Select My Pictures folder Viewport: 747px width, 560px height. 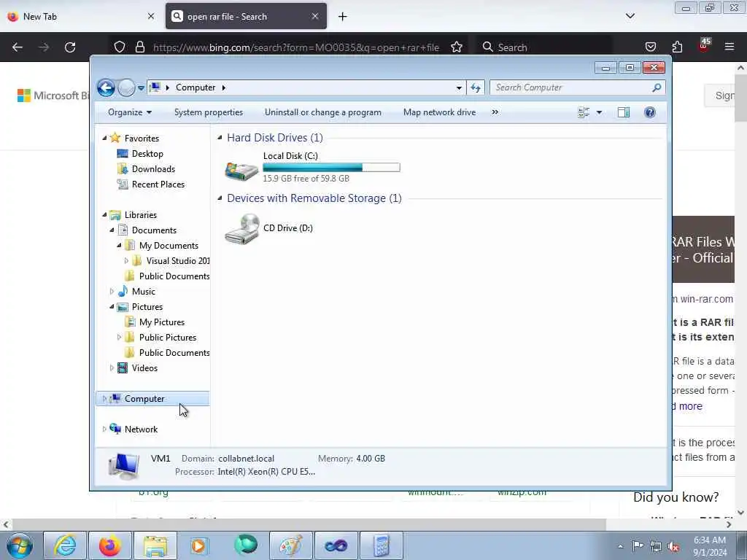tap(161, 322)
